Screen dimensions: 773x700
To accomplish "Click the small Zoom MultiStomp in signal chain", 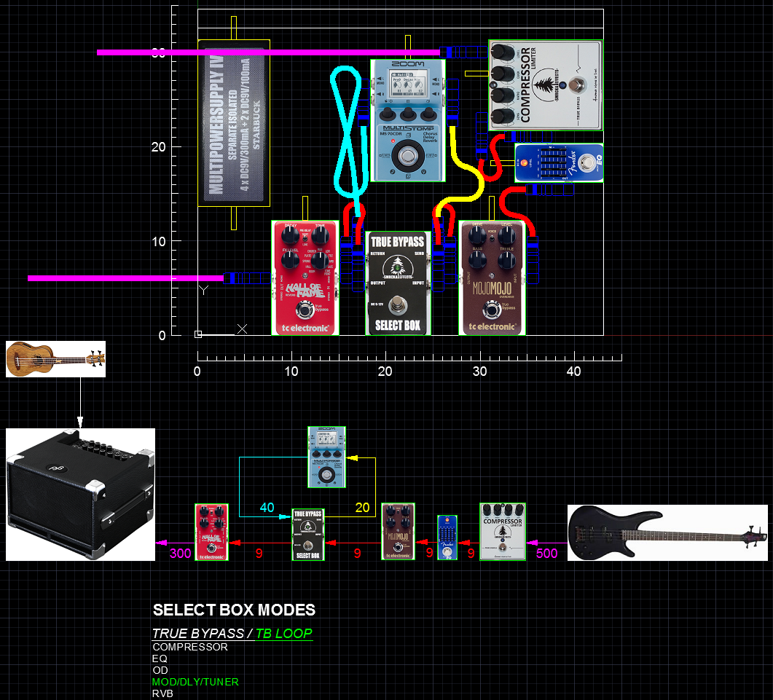I will coord(327,457).
